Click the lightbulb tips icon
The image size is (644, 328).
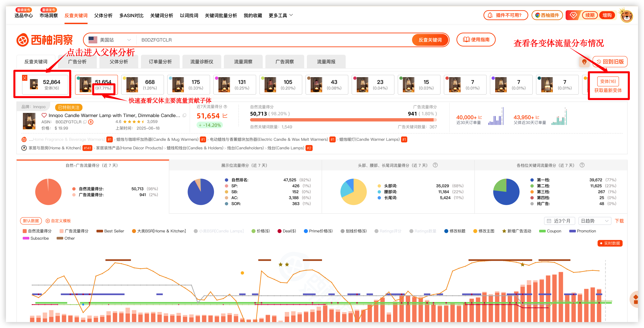(584, 62)
